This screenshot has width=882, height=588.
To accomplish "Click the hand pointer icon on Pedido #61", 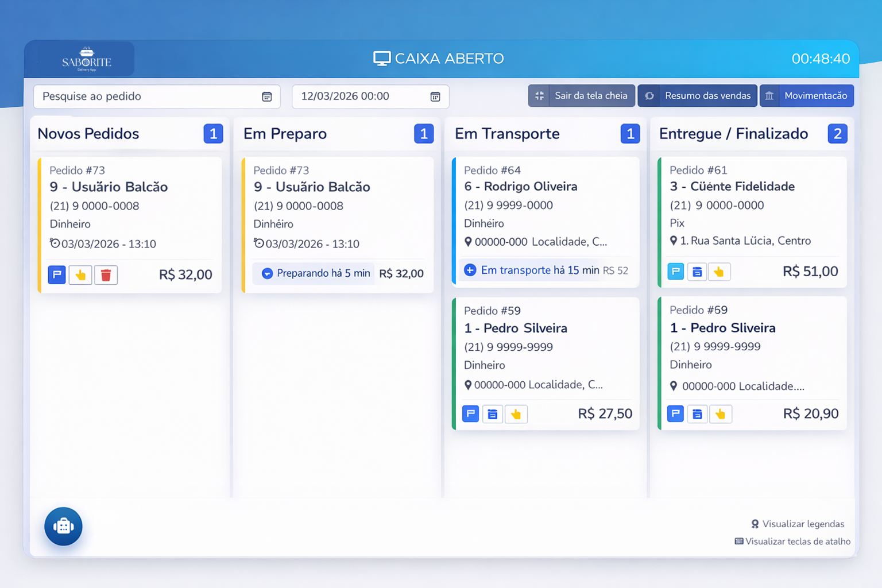I will pyautogui.click(x=719, y=272).
